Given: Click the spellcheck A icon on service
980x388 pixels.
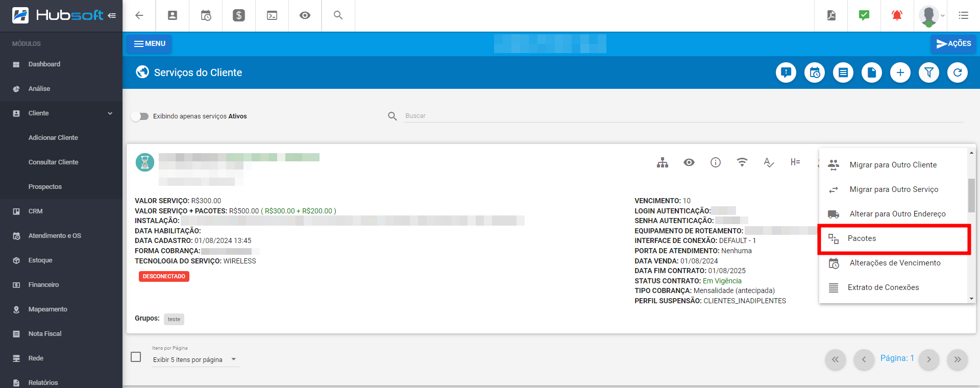Looking at the screenshot, I should [x=769, y=162].
